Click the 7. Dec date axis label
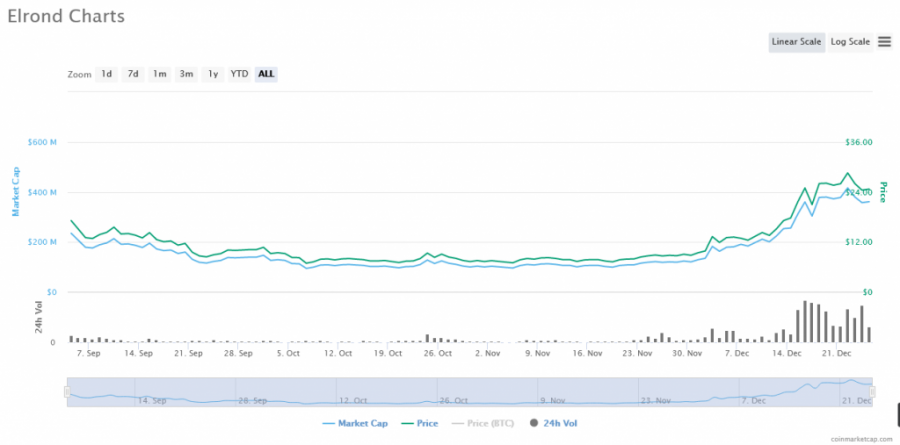The width and height of the screenshot is (900, 445). pos(738,354)
